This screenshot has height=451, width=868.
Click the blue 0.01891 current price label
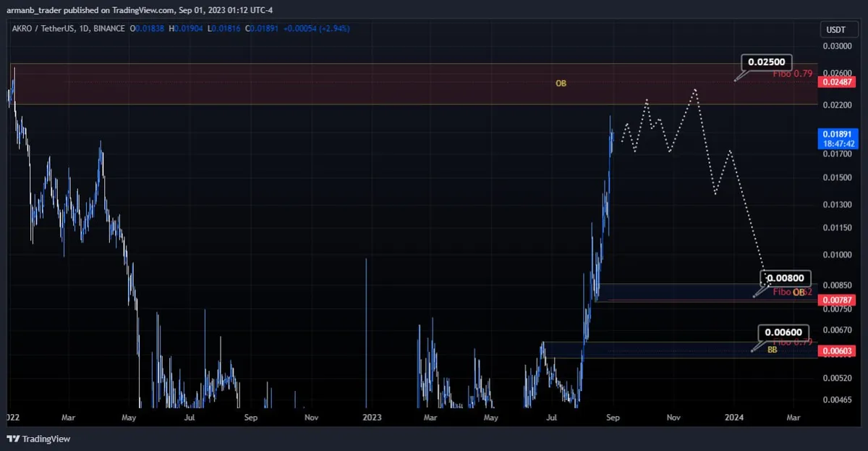pos(837,134)
